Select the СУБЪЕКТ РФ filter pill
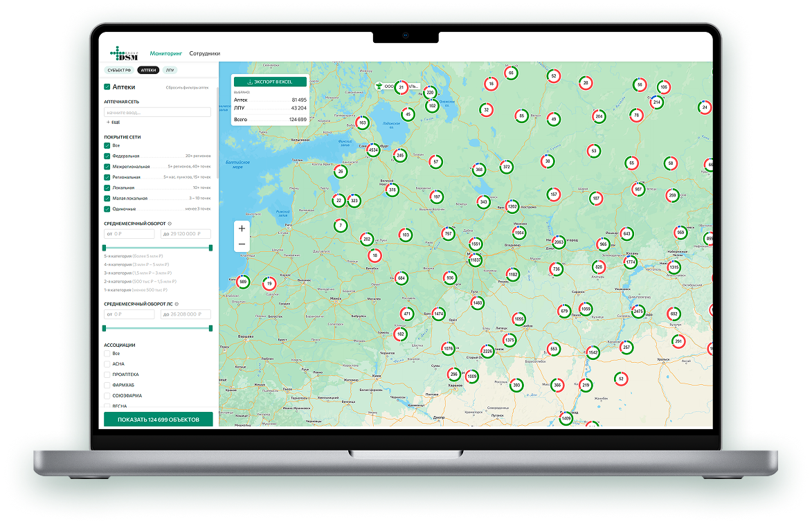 click(118, 70)
